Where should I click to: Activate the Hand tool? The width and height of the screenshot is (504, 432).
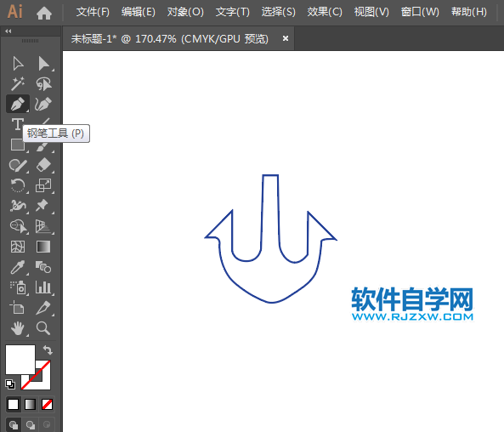pyautogui.click(x=18, y=328)
